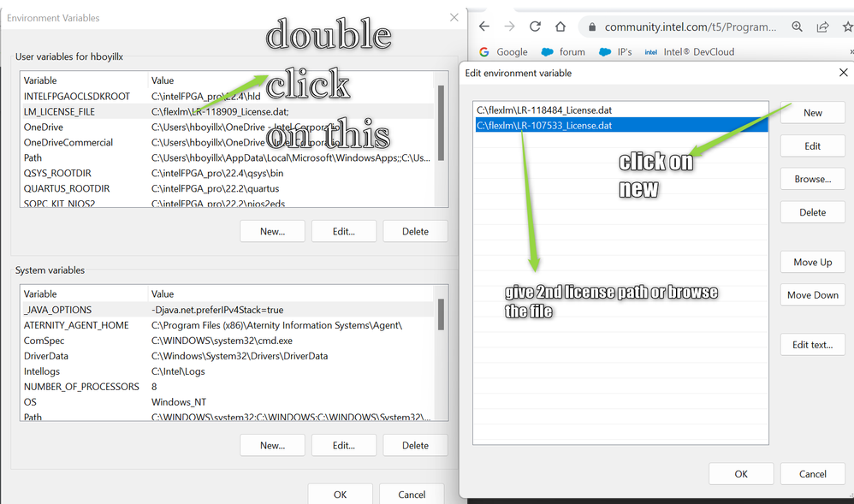This screenshot has width=854, height=504.
Task: Go back in the browser
Action: pyautogui.click(x=483, y=27)
